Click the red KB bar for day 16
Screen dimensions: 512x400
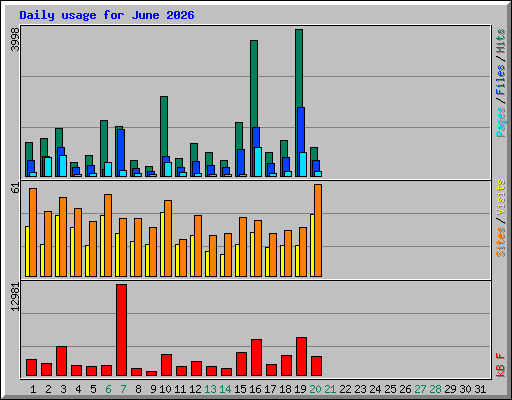click(x=256, y=358)
